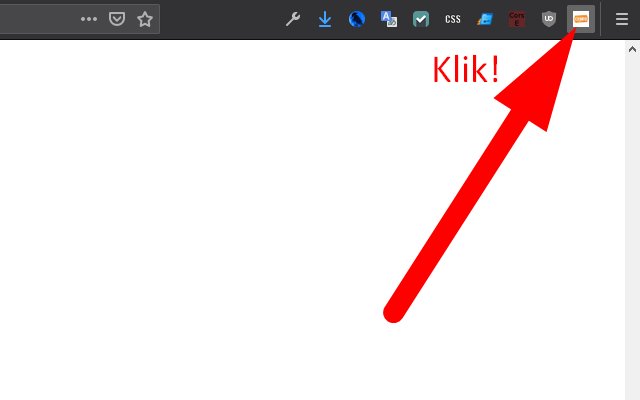Click the blue globe bird extension icon
Screen dimensions: 640x400
(357, 19)
